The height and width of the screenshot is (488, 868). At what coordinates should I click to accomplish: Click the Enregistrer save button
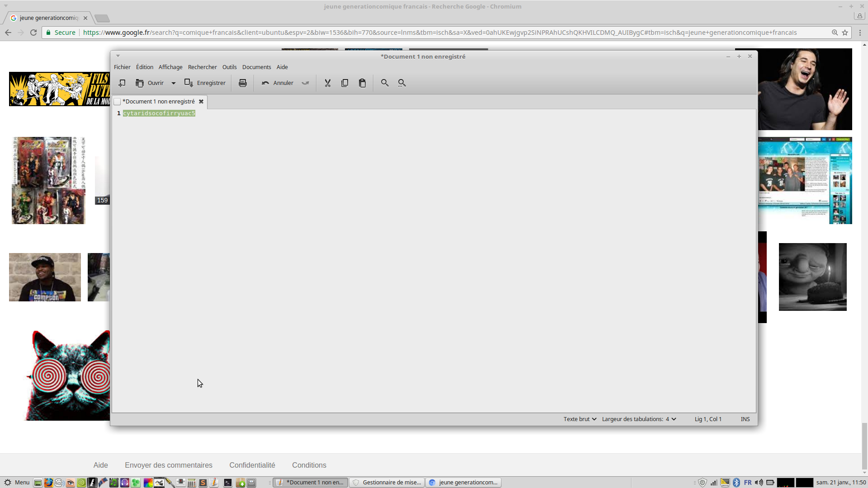[205, 83]
